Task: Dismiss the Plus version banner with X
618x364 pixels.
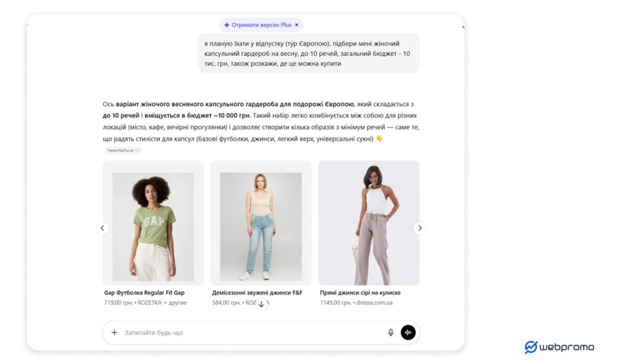Action: [297, 25]
